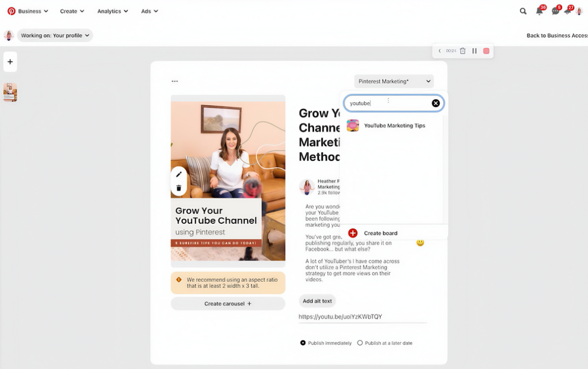Expand Working on: Your profile selector
588x369 pixels.
(x=55, y=35)
